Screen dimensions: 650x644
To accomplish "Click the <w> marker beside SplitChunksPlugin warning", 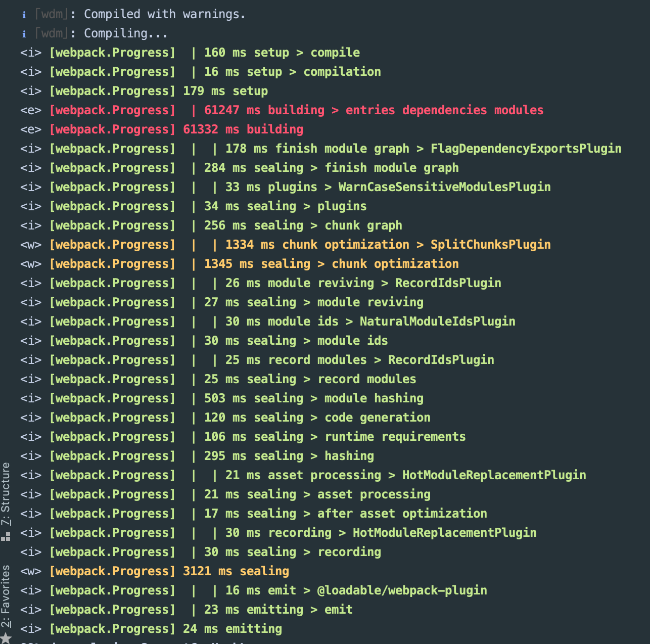I will [x=30, y=244].
